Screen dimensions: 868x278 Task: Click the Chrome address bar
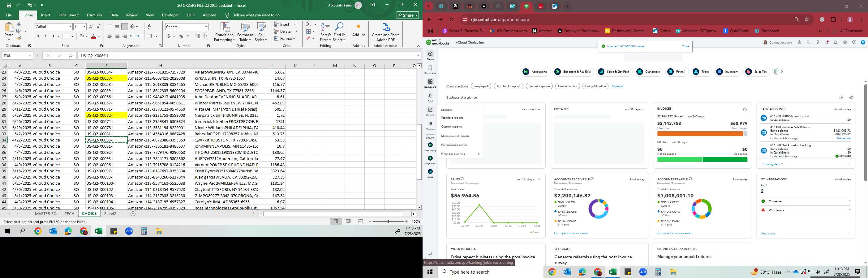click(x=627, y=19)
